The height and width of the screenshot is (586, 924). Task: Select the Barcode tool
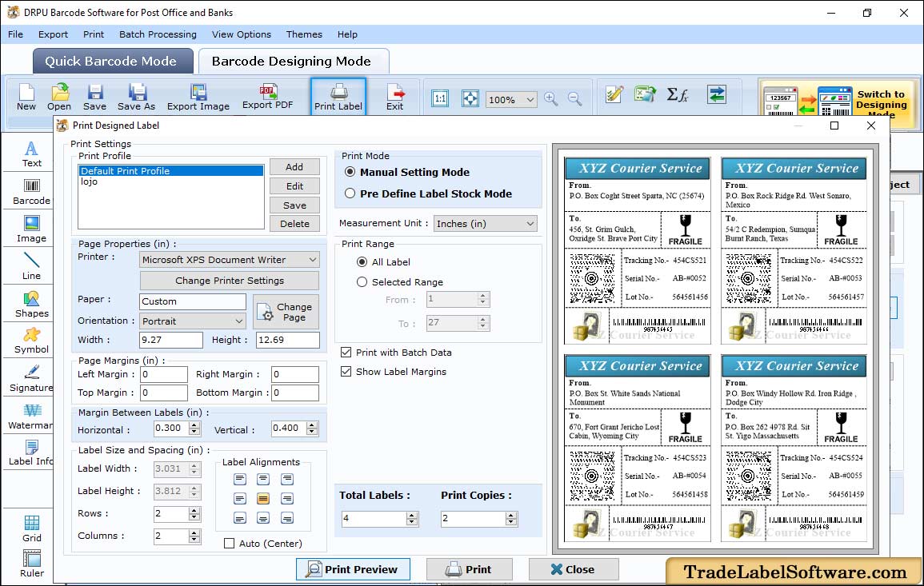(32, 192)
